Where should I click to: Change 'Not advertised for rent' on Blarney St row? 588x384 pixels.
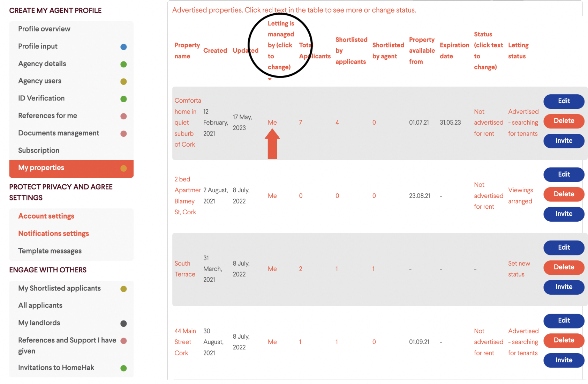[x=489, y=196]
